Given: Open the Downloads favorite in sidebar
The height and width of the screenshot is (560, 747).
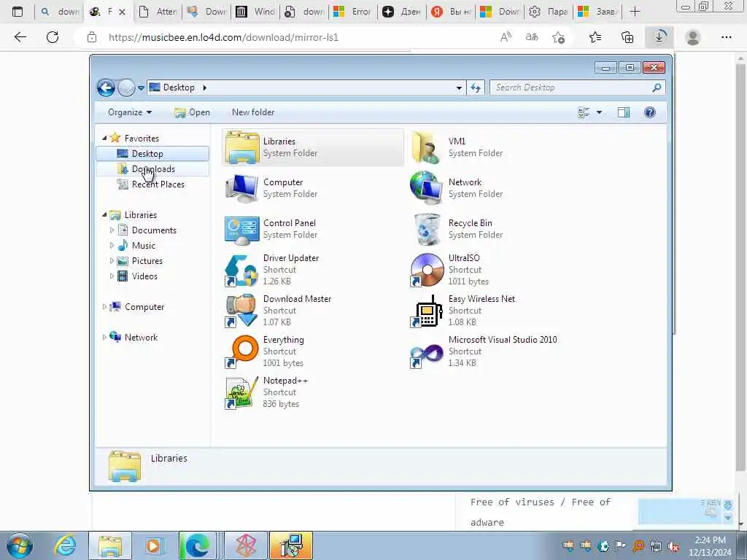Looking at the screenshot, I should tap(152, 169).
